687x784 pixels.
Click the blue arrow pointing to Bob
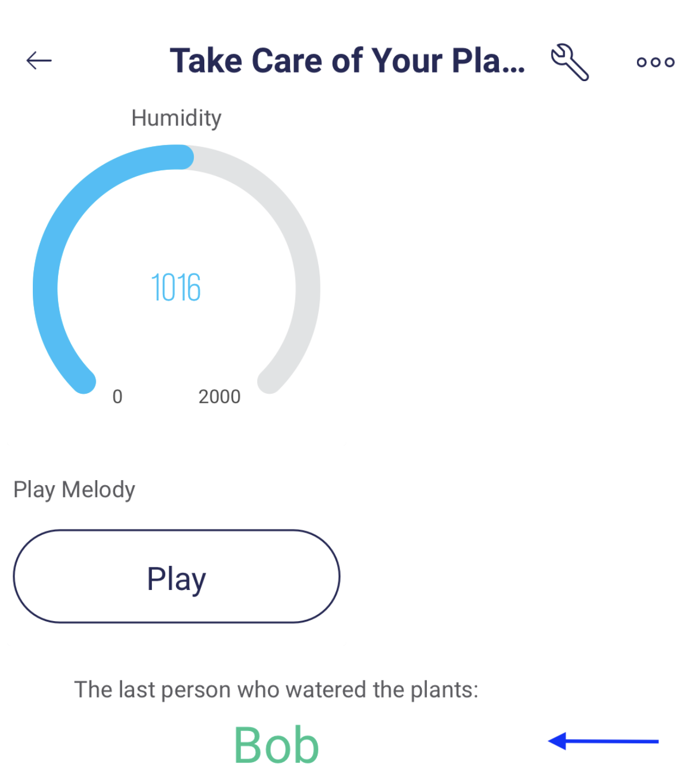click(604, 741)
